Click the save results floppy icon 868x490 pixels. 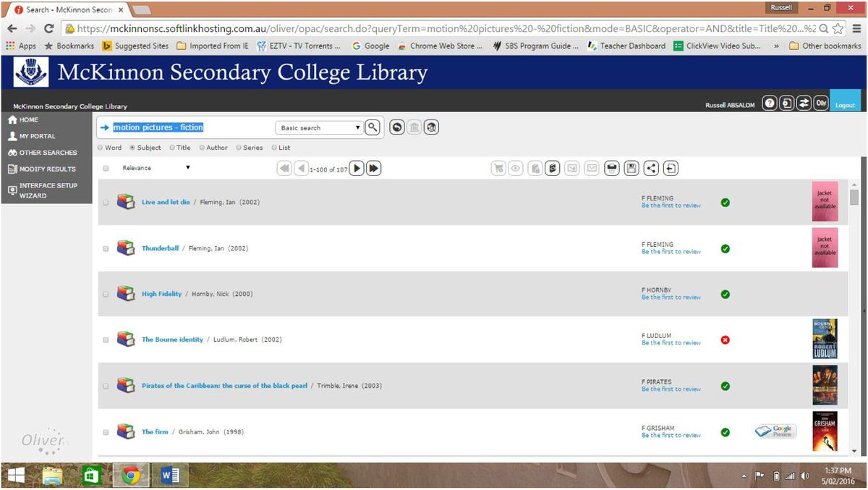pyautogui.click(x=631, y=169)
